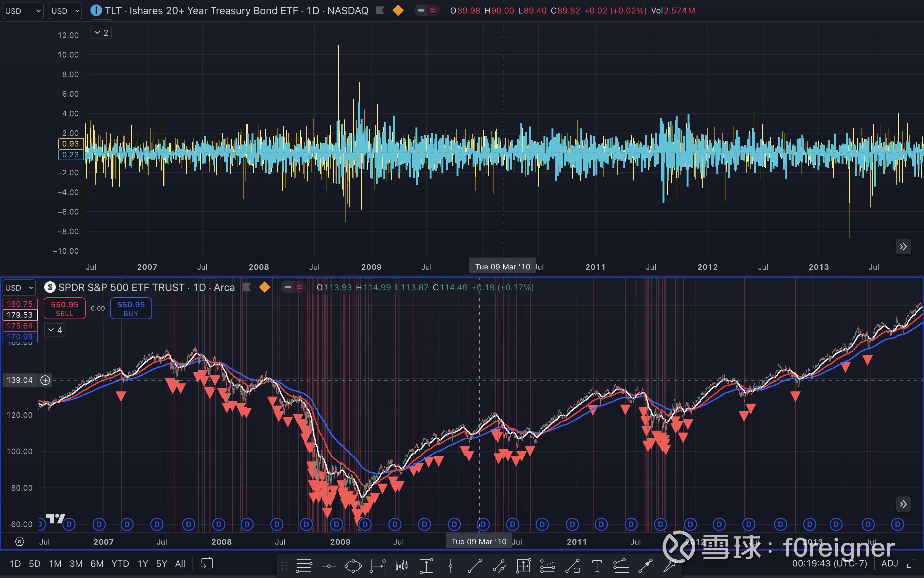Switch to the 1D time range
The width and height of the screenshot is (924, 578).
(15, 564)
